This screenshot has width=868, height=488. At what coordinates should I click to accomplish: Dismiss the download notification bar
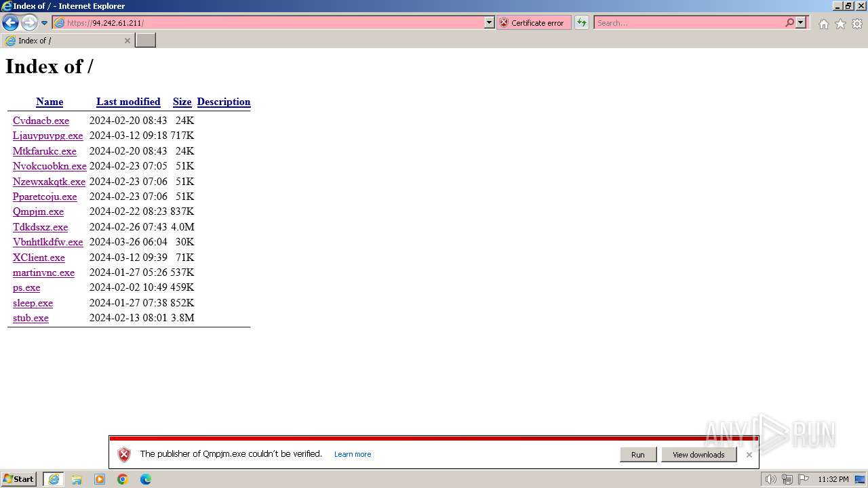[749, 455]
